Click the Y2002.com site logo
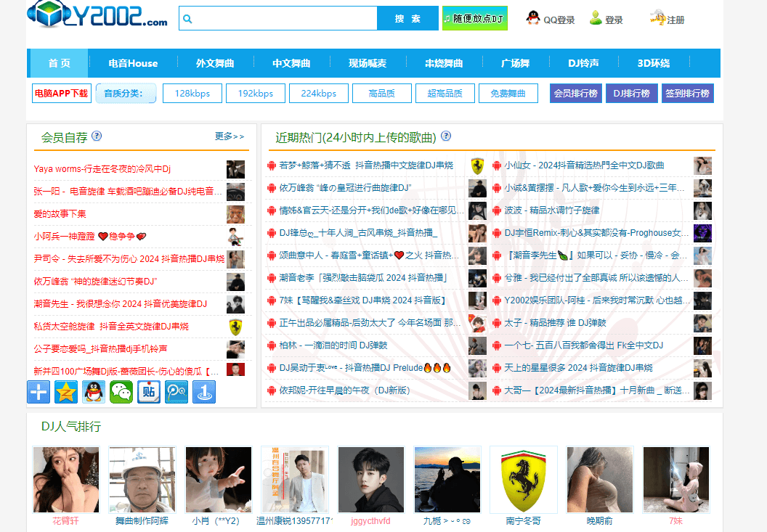This screenshot has width=767, height=532. click(97, 15)
